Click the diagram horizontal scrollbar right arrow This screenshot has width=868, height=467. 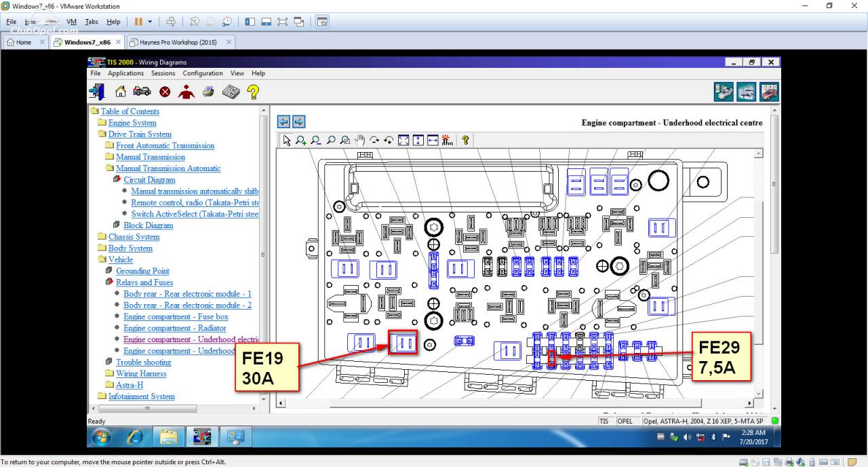tap(750, 403)
